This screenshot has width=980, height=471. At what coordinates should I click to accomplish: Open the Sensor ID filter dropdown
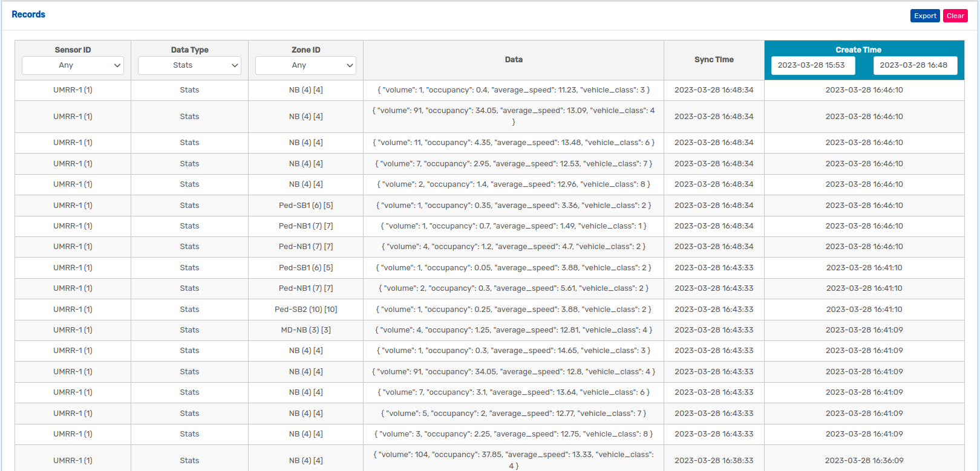click(x=73, y=65)
